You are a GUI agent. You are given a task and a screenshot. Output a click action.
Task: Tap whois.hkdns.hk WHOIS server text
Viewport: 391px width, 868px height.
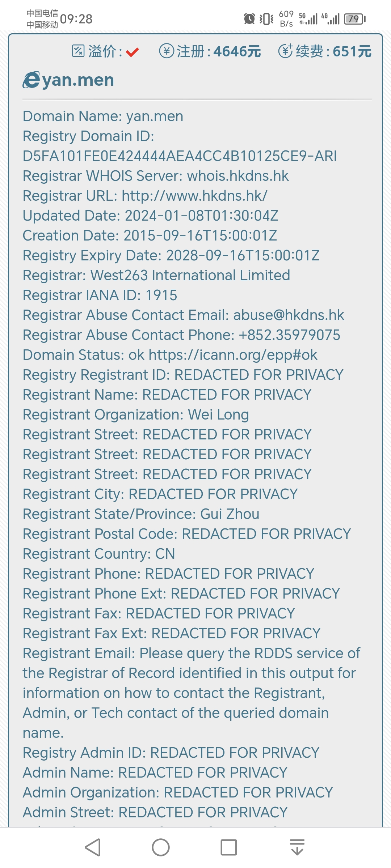238,176
